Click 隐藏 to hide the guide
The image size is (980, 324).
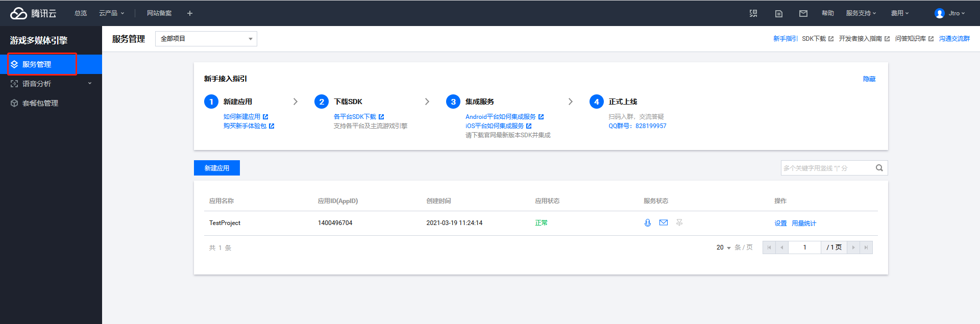coord(869,79)
